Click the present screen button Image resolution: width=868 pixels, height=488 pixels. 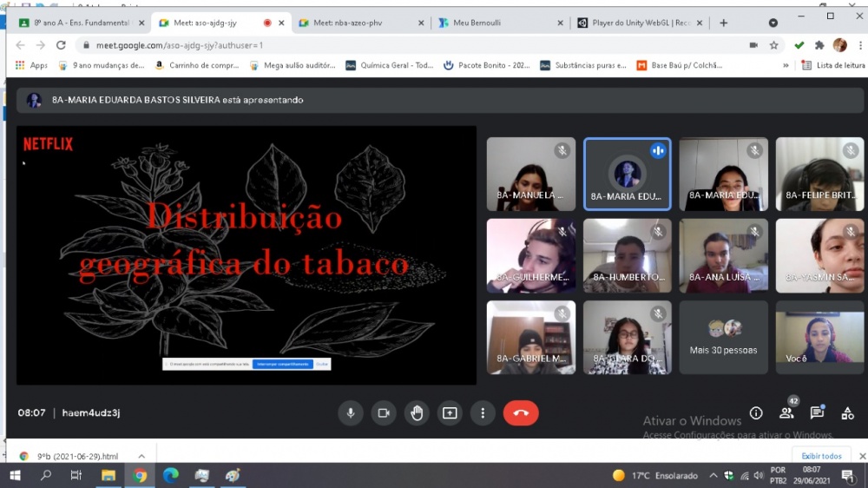point(450,413)
